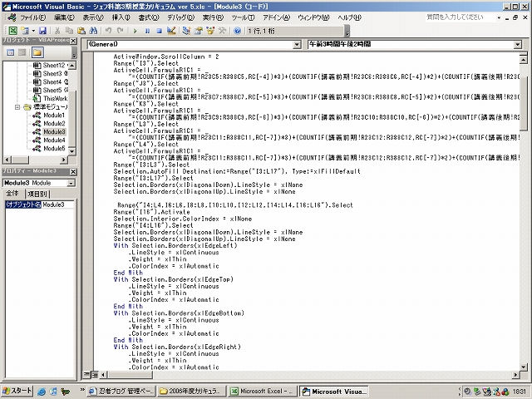Switch to Microsoft Excel taskbar button
The image size is (532, 399).
(262, 392)
